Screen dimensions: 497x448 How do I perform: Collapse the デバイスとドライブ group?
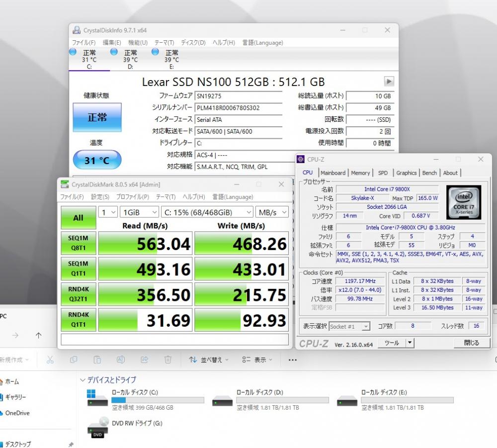click(x=83, y=379)
